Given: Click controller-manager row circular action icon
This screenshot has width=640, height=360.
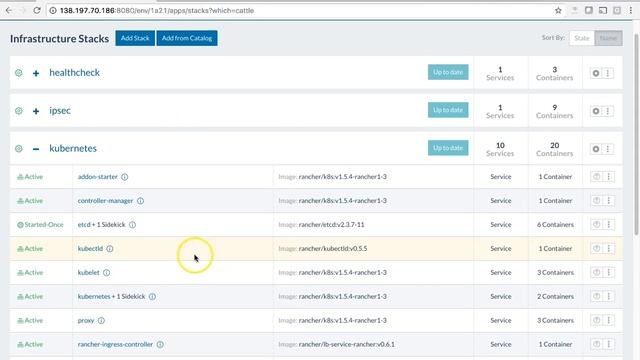Looking at the screenshot, I should 596,201.
